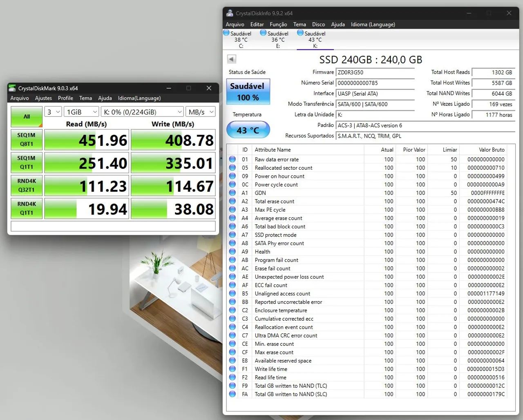Click status orb for Total bad block count

pyautogui.click(x=232, y=226)
